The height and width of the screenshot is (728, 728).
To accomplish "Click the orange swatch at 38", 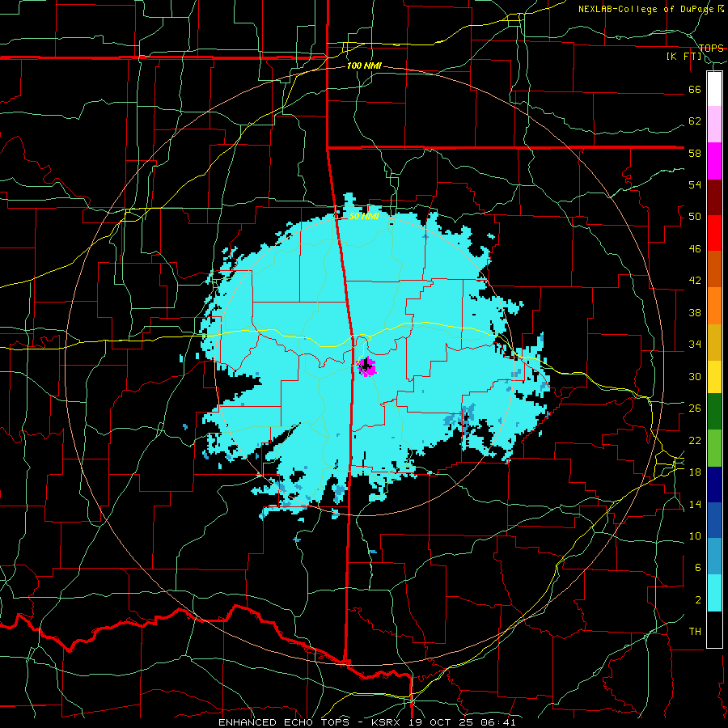I will (714, 306).
